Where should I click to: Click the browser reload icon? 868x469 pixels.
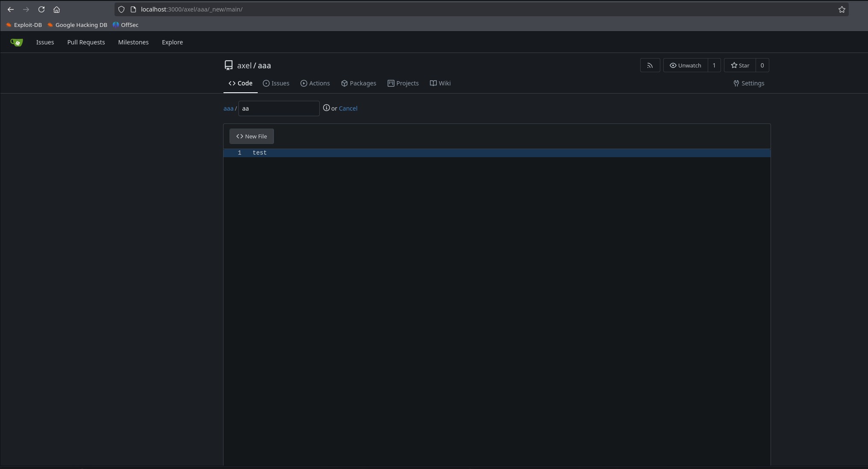(41, 9)
